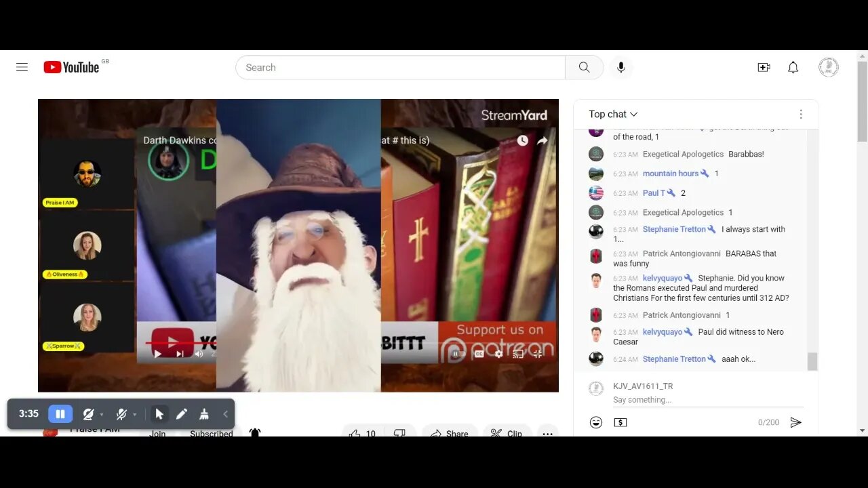
Task: Click the KJV_AV1611_TR chat name label
Action: pyautogui.click(x=643, y=386)
